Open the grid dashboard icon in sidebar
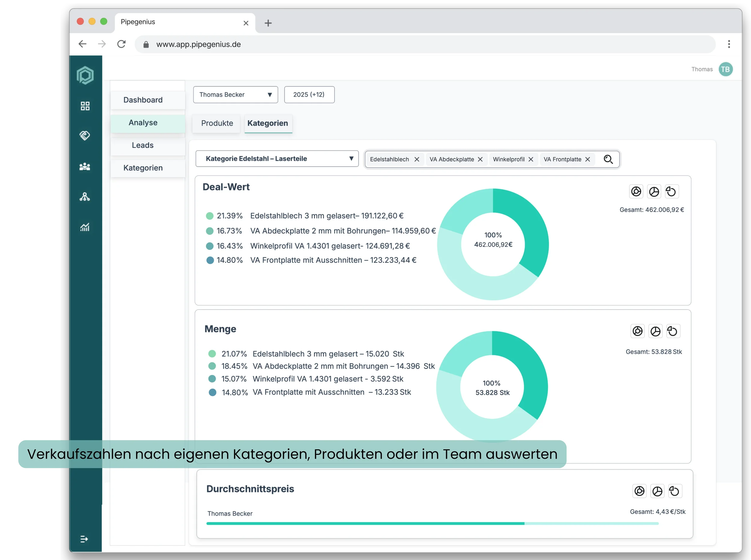This screenshot has width=751, height=560. 85,106
